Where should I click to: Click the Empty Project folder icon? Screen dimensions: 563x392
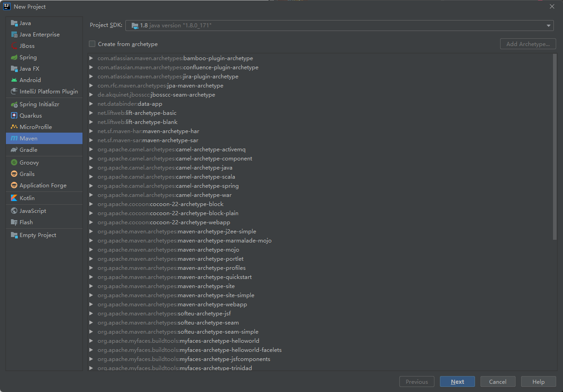pyautogui.click(x=14, y=235)
